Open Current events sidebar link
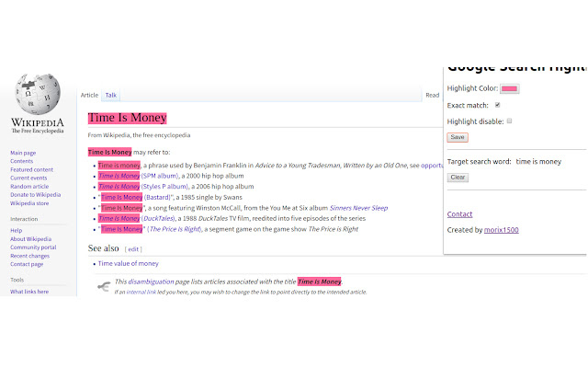The height and width of the screenshot is (368, 588). click(x=28, y=178)
